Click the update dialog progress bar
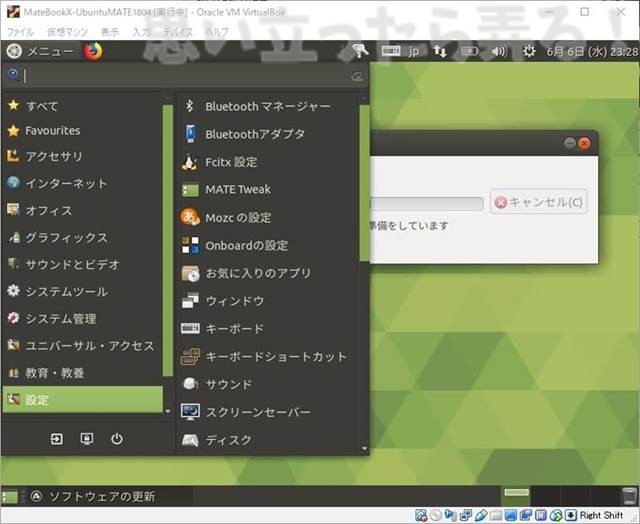Image resolution: width=640 pixels, height=524 pixels. tap(427, 203)
